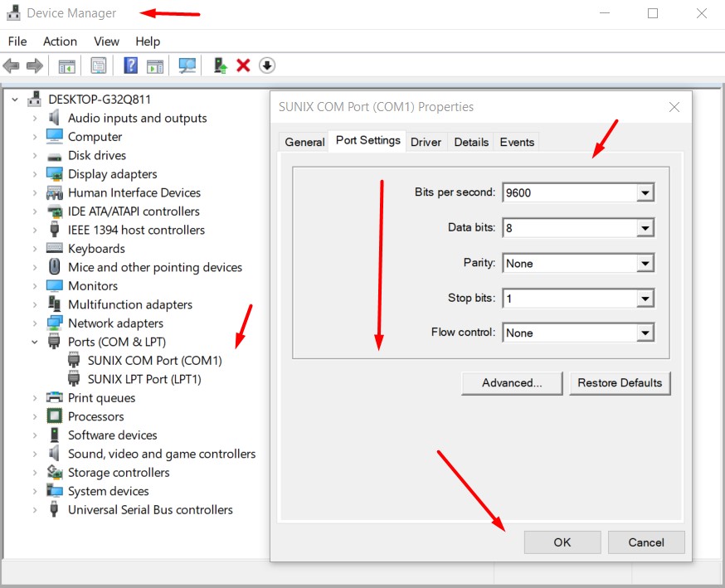Screen dimensions: 725x588
Task: Select the SUNIX COM Port (COM1) entry
Action: pyautogui.click(x=154, y=361)
